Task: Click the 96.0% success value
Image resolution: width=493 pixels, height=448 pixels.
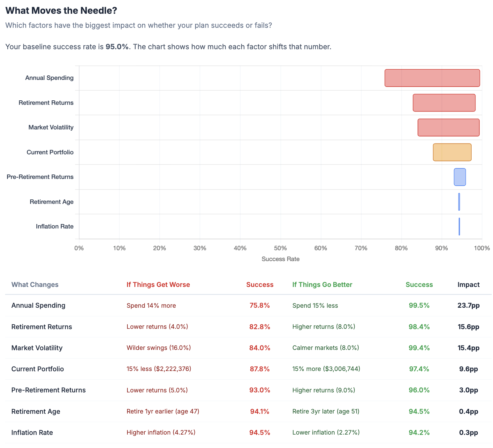Action: [419, 390]
